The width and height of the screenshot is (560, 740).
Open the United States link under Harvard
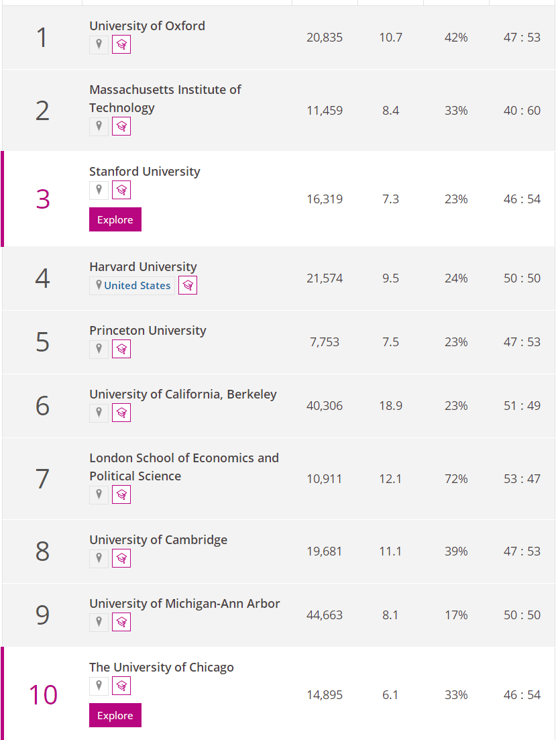click(x=137, y=286)
